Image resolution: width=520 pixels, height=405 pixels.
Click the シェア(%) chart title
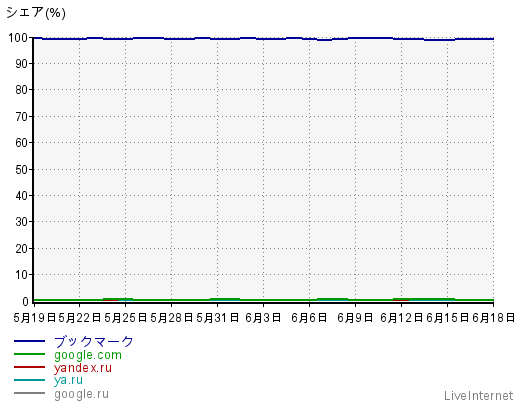[x=36, y=13]
